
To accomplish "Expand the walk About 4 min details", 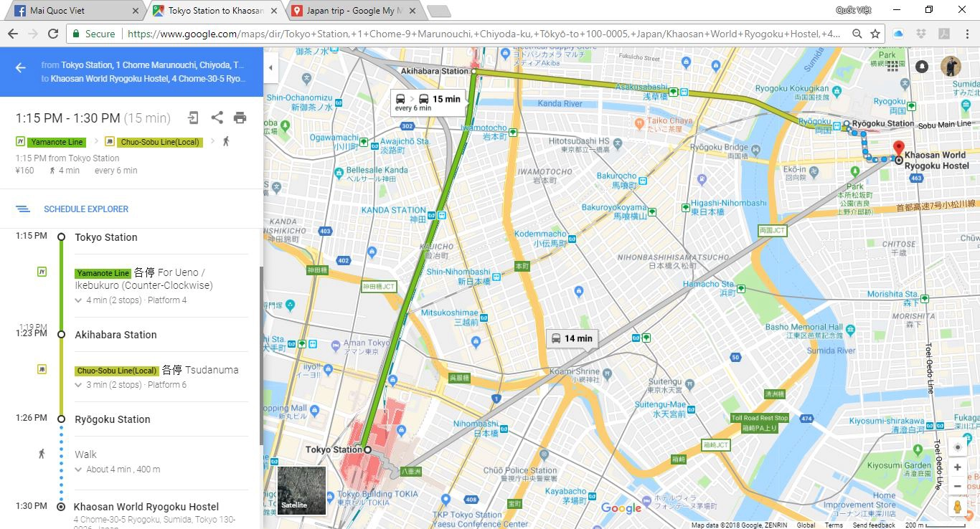I will tap(118, 470).
